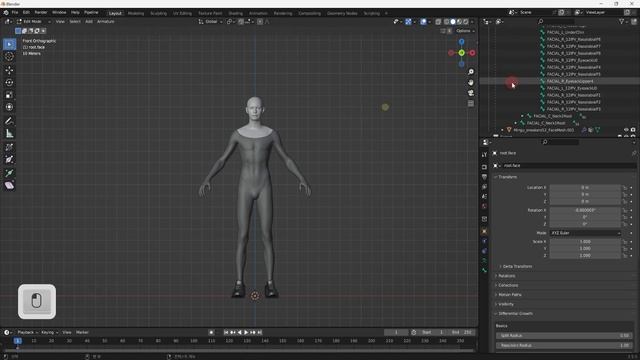This screenshot has width=640, height=360.
Task: Enable solid viewport shading mode
Action: point(453,22)
